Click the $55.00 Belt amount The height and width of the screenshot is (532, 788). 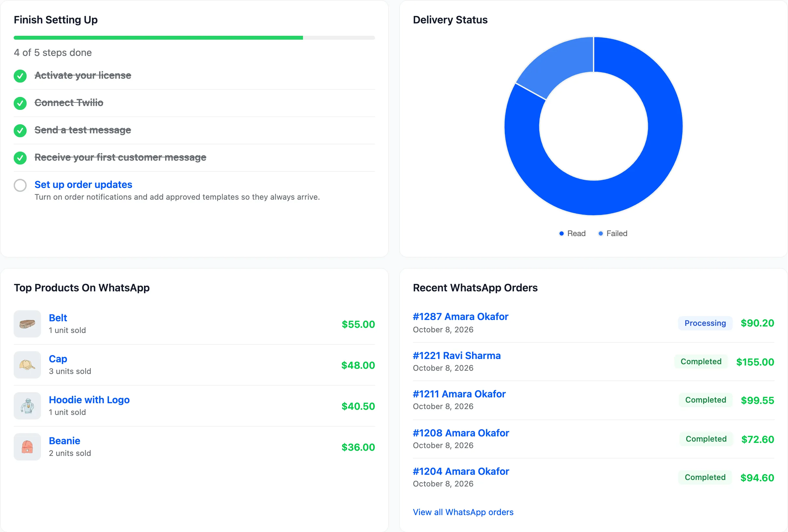(358, 324)
